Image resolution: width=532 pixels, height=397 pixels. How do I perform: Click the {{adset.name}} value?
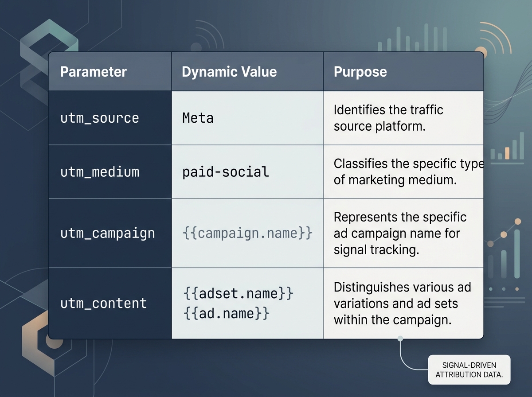click(x=238, y=293)
